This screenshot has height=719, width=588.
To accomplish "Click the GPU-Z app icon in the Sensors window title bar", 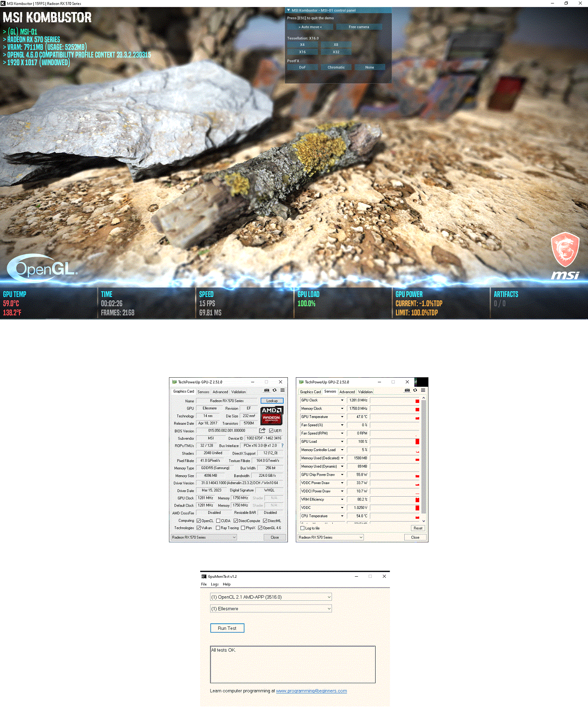I will 301,382.
